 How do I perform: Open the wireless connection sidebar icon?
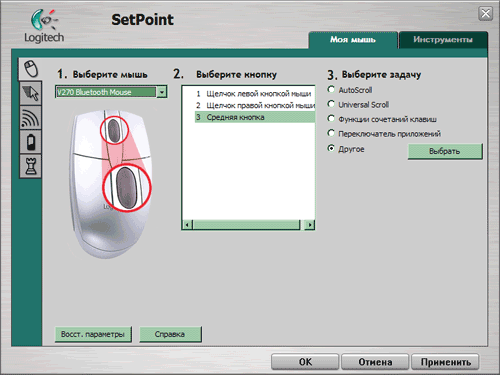coord(30,118)
